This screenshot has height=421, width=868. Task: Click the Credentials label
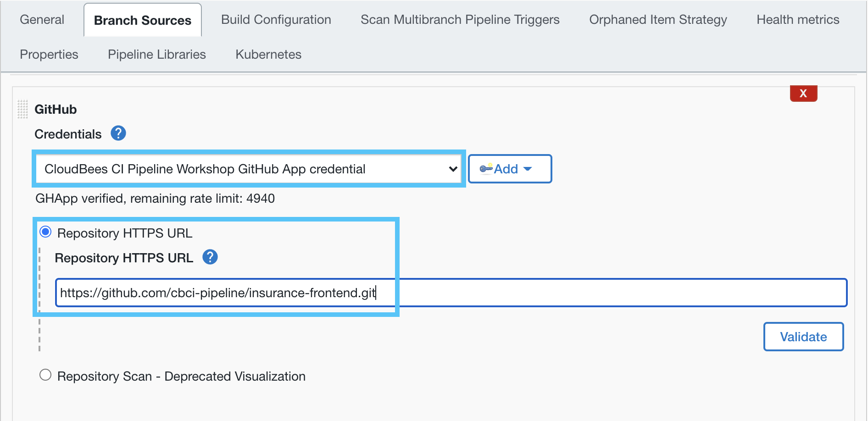tap(68, 134)
